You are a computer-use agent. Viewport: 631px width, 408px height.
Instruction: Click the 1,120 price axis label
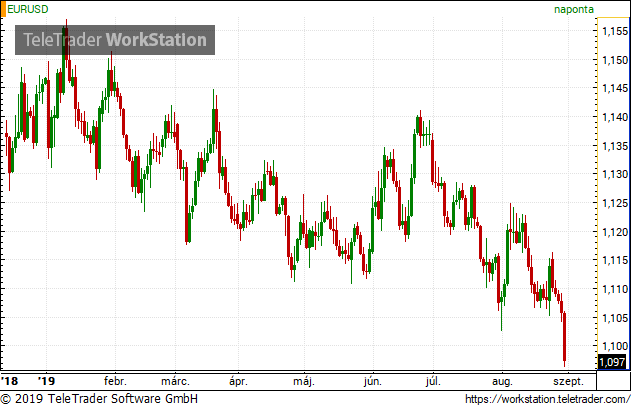[x=615, y=232]
